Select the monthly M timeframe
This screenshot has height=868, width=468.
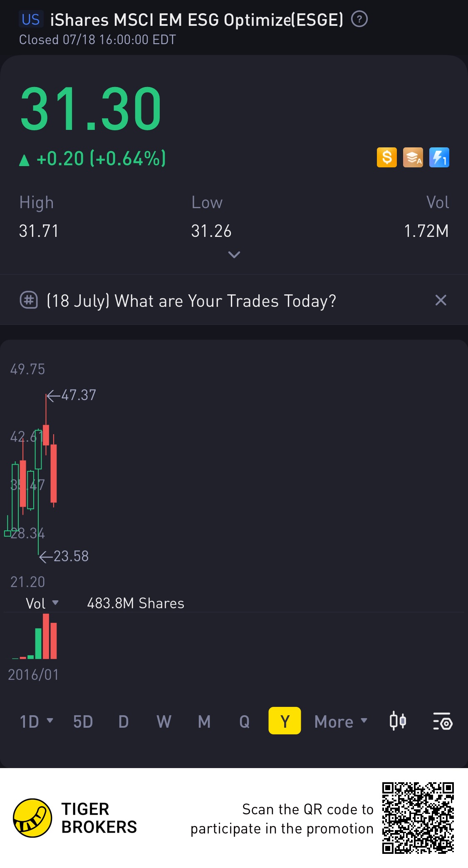[x=204, y=721]
